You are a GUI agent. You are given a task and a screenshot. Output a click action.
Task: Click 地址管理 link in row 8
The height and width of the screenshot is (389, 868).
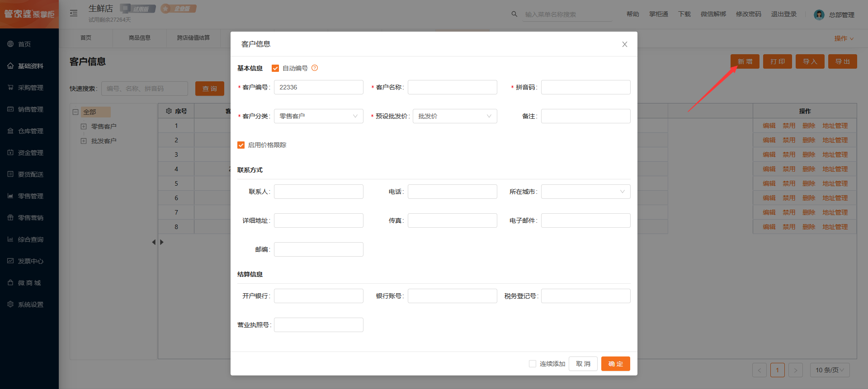point(835,227)
